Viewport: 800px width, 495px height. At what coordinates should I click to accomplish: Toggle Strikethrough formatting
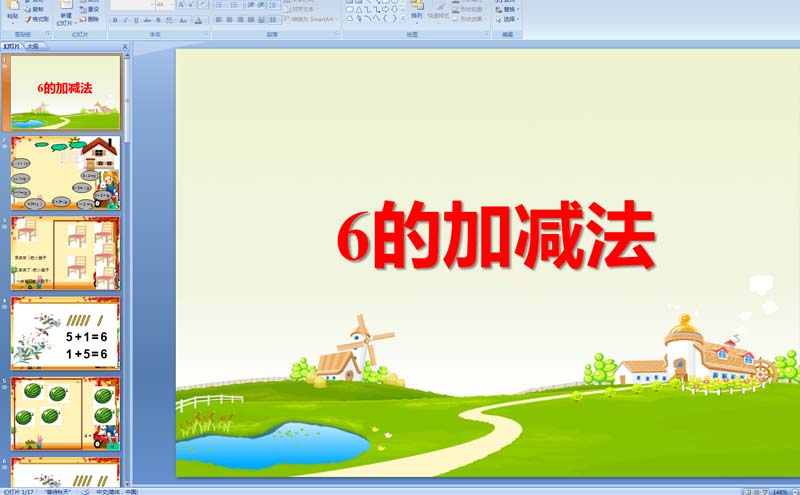[x=147, y=20]
